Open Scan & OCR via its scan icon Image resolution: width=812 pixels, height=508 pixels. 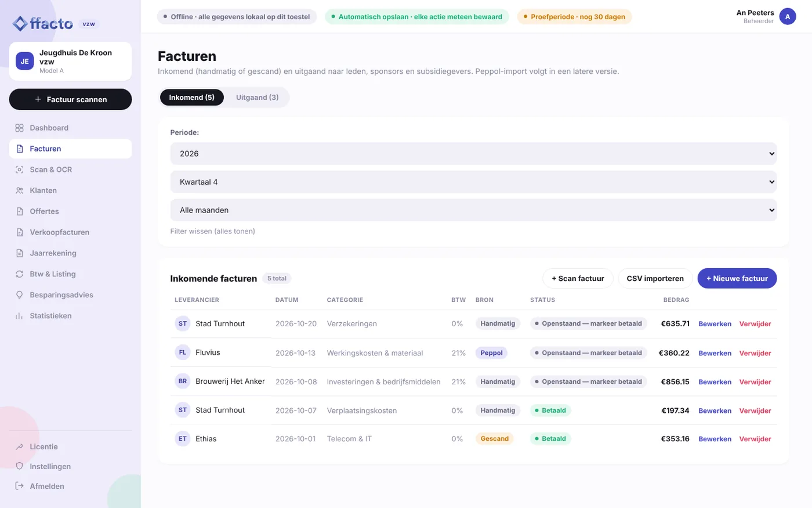(x=19, y=170)
